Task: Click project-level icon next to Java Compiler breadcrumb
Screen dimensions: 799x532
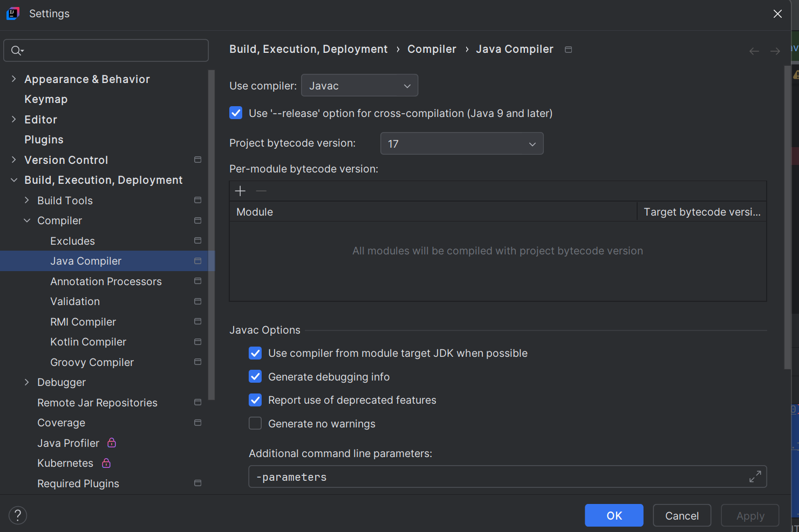Action: coord(568,50)
